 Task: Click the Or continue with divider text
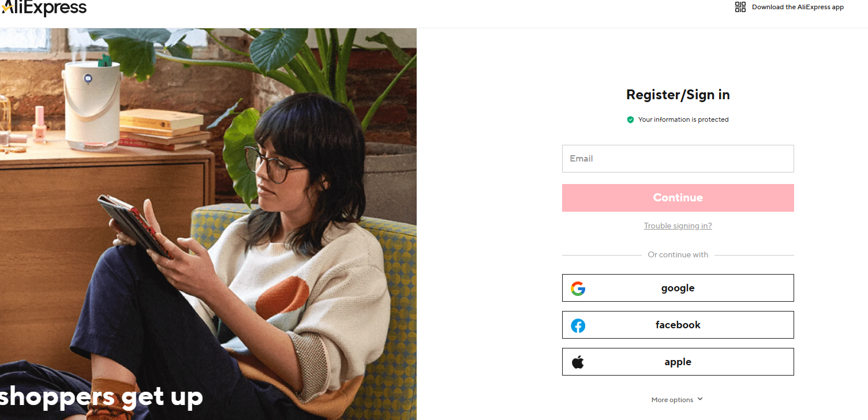678,254
